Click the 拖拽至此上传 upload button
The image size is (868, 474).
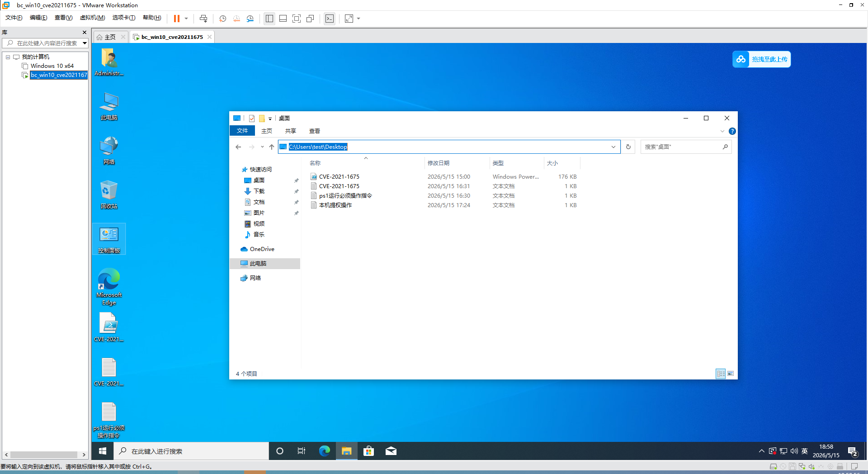[x=761, y=59]
